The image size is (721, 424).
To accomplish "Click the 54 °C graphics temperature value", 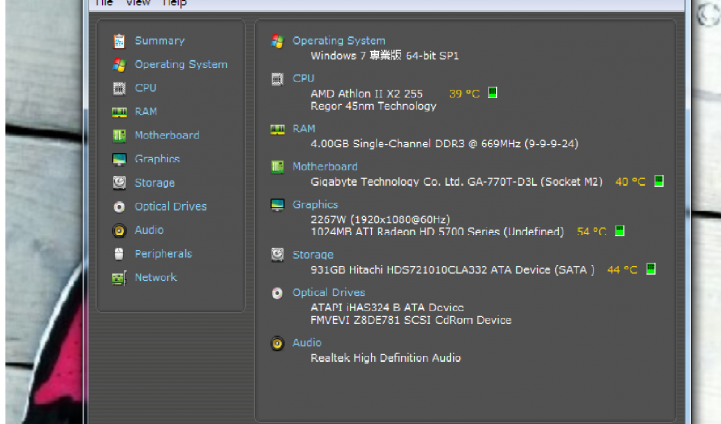I will click(592, 231).
